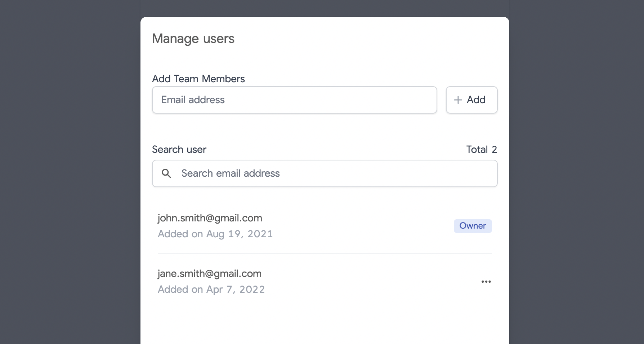Focus the Email address input field

(294, 100)
